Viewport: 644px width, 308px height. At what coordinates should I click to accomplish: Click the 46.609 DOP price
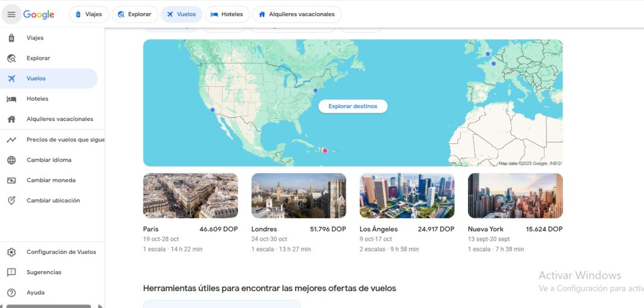(218, 229)
